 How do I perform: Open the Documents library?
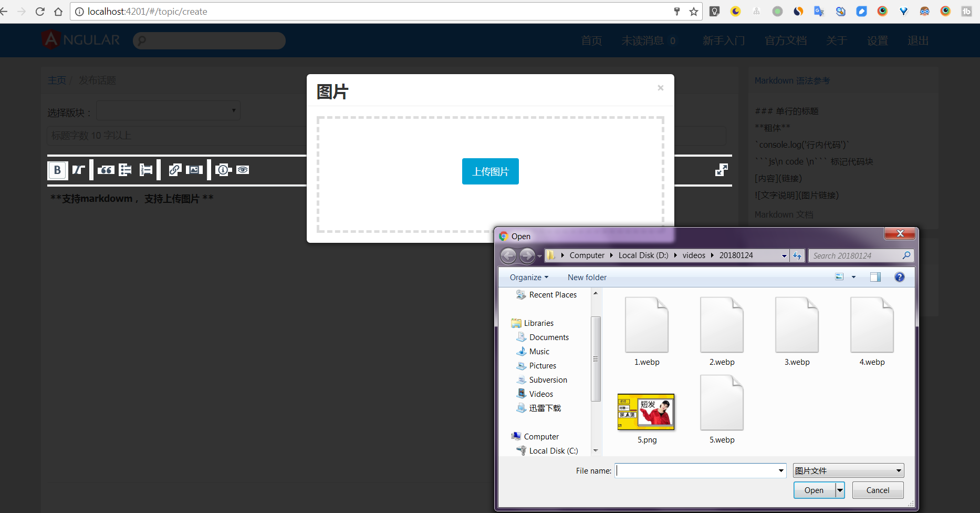click(543, 337)
